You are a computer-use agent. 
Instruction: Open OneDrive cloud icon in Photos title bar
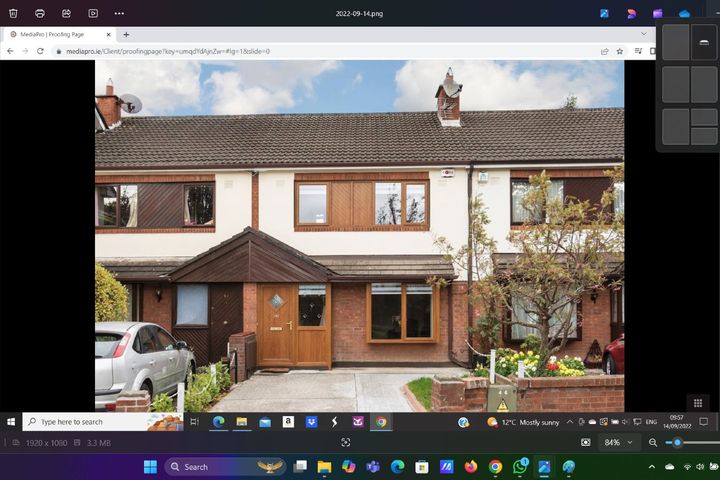(685, 13)
